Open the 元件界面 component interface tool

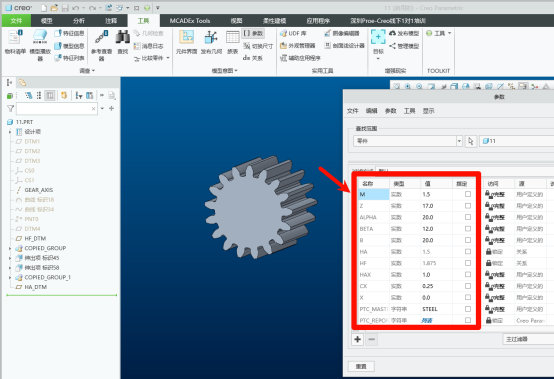point(186,42)
